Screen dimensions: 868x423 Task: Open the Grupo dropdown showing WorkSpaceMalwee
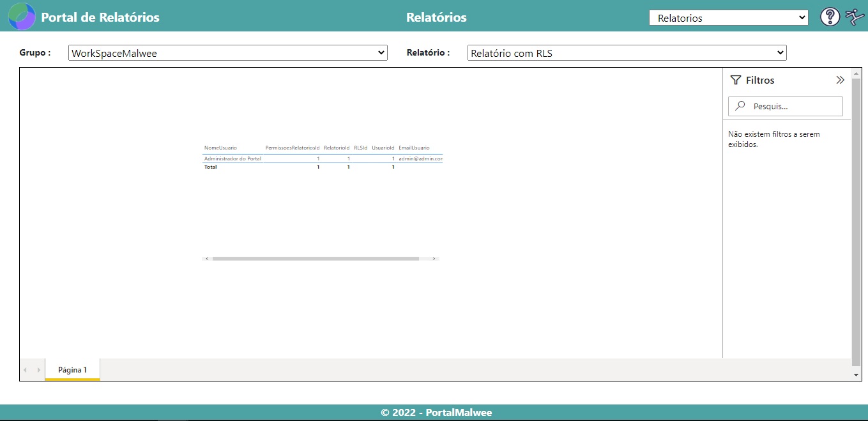click(227, 53)
